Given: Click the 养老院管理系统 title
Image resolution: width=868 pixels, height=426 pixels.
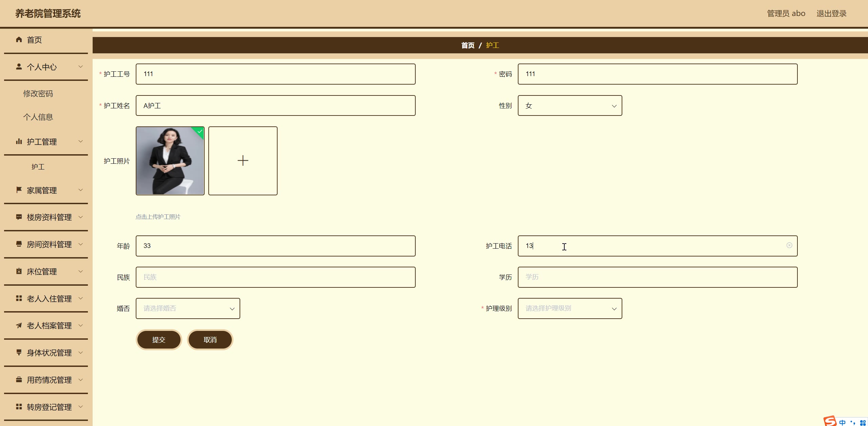Looking at the screenshot, I should tap(48, 14).
